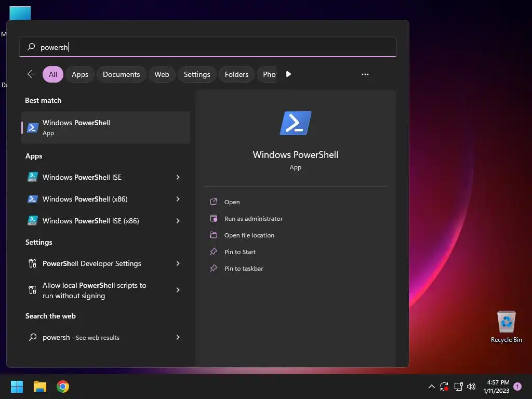Switch to the Documents filter tab
Image resolution: width=532 pixels, height=399 pixels.
tap(122, 74)
